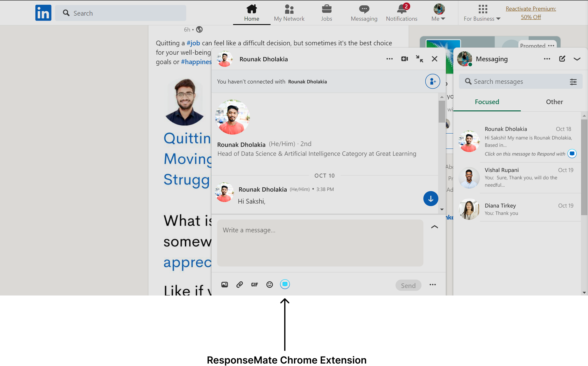Open the emoji picker
This screenshot has width=588, height=366.
tap(269, 285)
